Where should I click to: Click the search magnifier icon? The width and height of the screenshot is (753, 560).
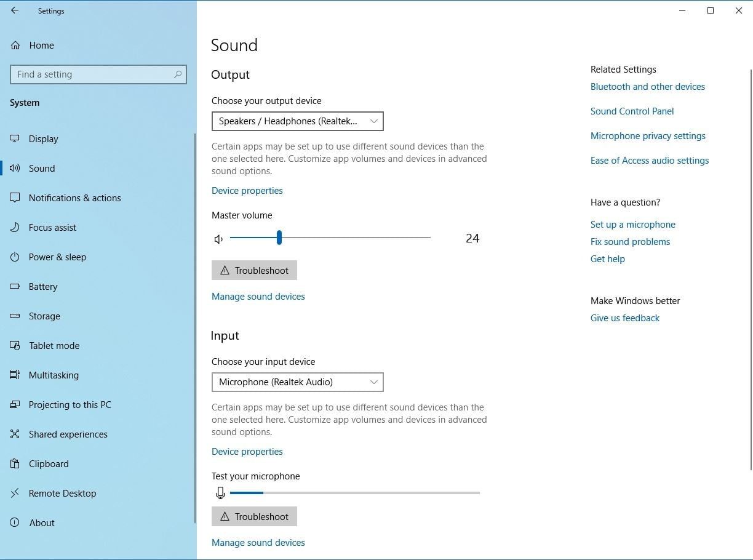[178, 74]
